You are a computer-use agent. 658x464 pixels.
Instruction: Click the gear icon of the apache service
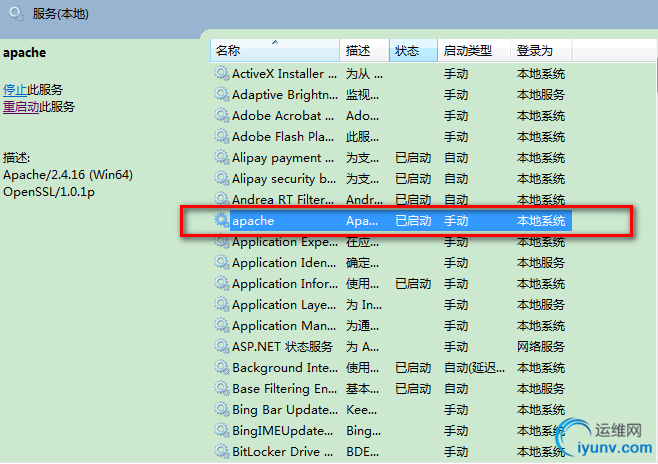[222, 220]
